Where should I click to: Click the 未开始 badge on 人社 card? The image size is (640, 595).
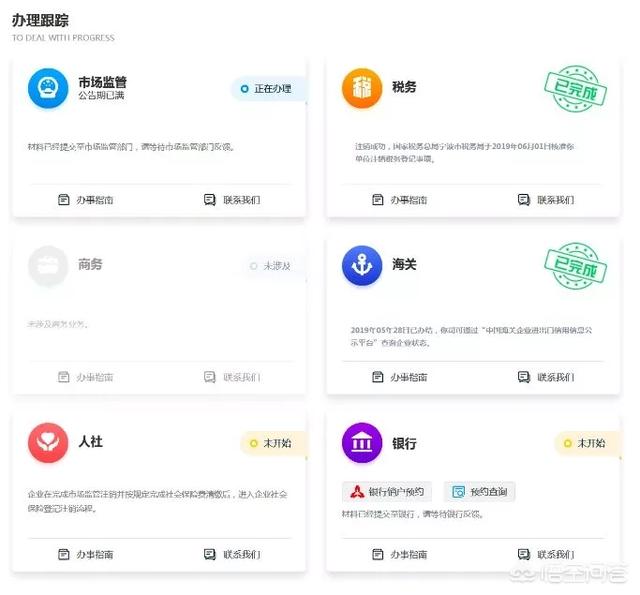point(273,443)
